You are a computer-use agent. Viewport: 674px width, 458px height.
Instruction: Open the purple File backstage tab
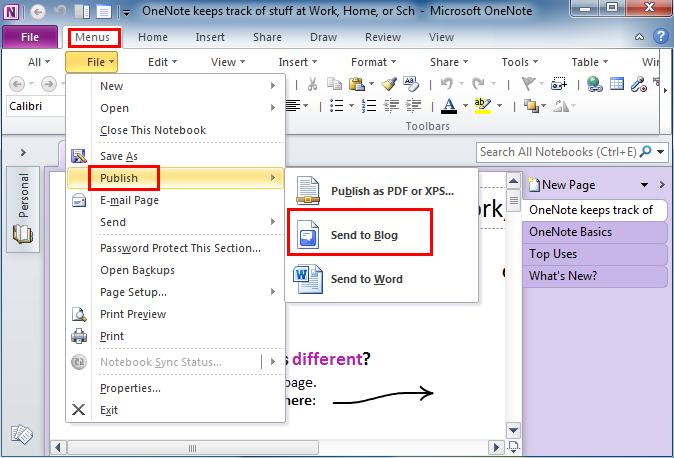click(x=30, y=37)
